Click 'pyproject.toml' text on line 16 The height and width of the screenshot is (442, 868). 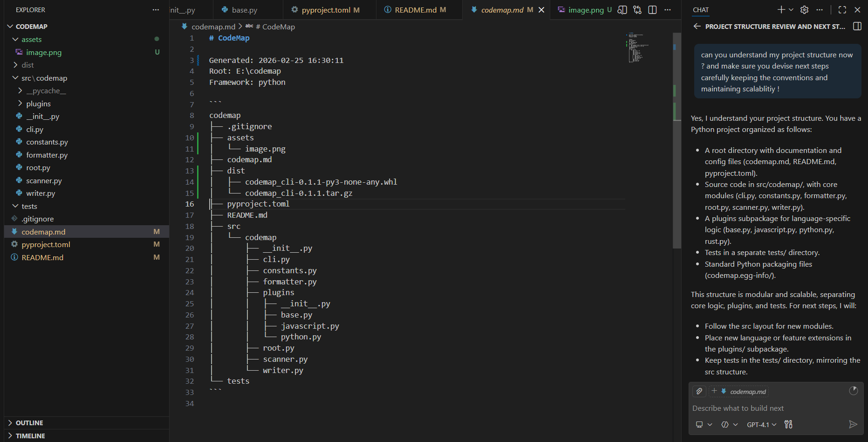pos(258,204)
